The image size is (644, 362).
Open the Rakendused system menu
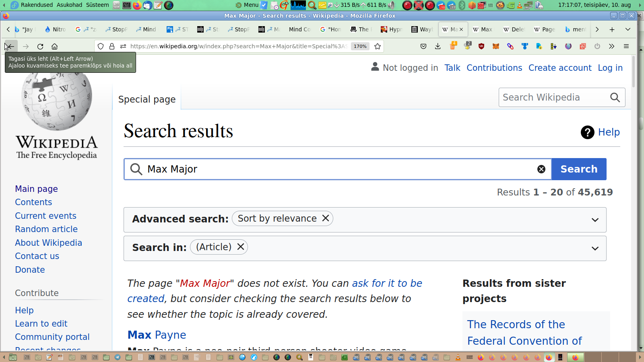(32, 5)
